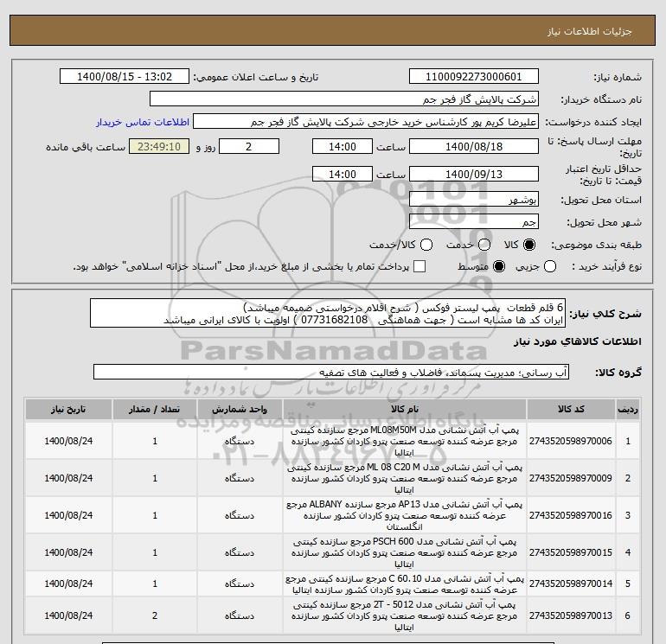
Task: Click unit دستگاه in row 3
Action: [240, 515]
